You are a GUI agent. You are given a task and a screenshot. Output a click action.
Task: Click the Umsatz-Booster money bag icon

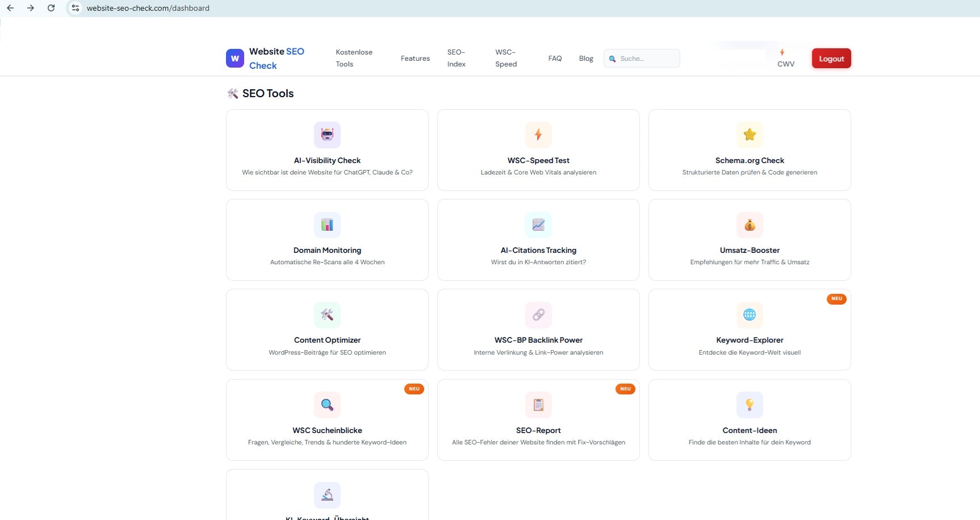point(749,224)
